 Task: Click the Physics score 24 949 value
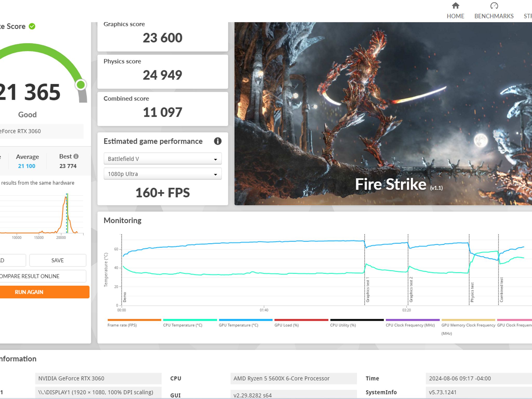163,75
